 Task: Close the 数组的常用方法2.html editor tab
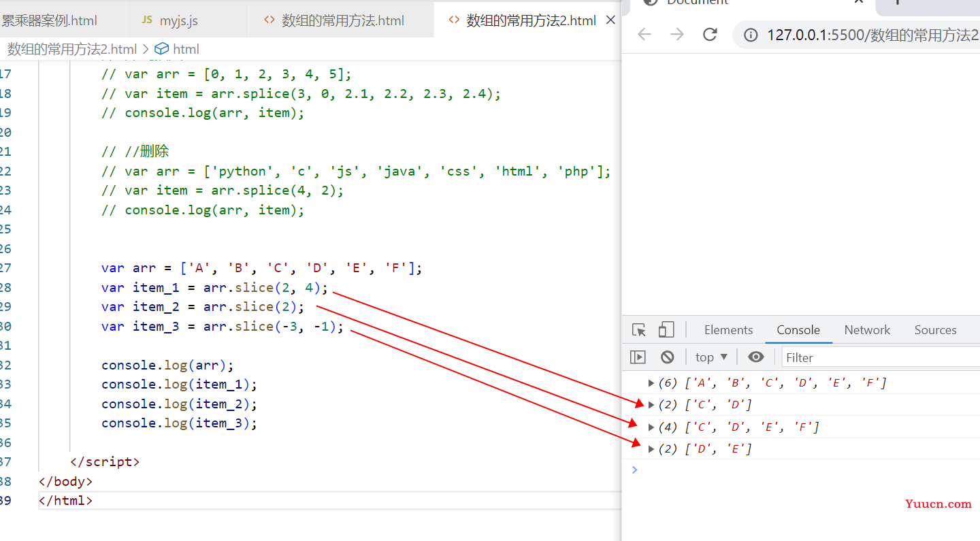(610, 20)
